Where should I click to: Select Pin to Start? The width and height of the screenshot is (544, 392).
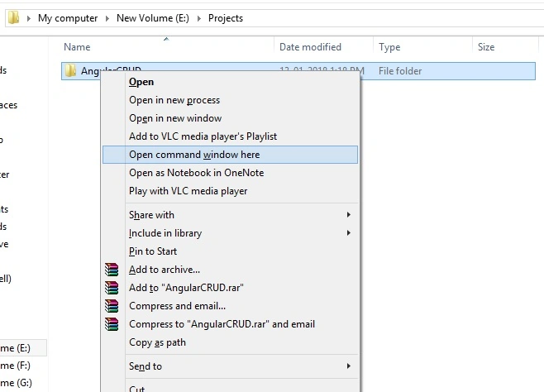coord(153,251)
